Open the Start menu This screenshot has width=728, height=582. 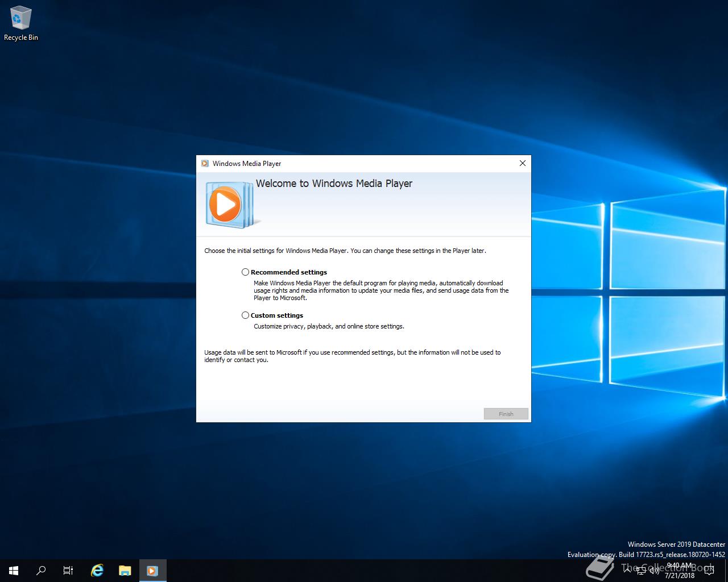pos(14,571)
